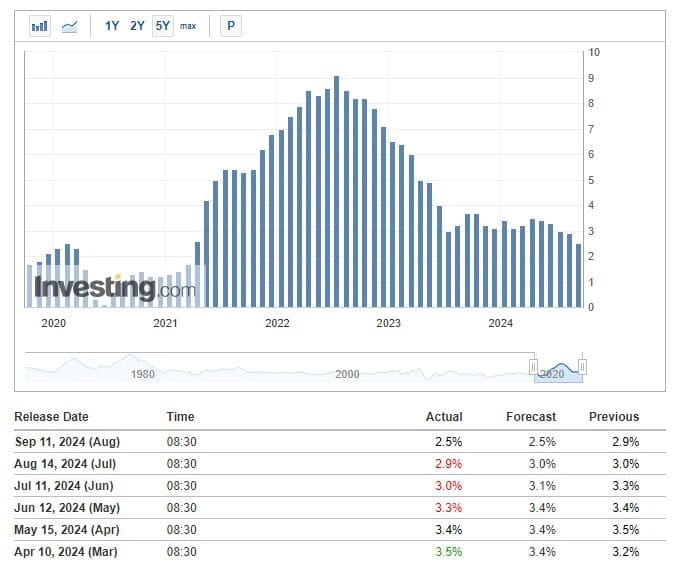The image size is (674, 572).
Task: Select the Jul 11, 2024 (Jun) row
Action: click(x=340, y=486)
